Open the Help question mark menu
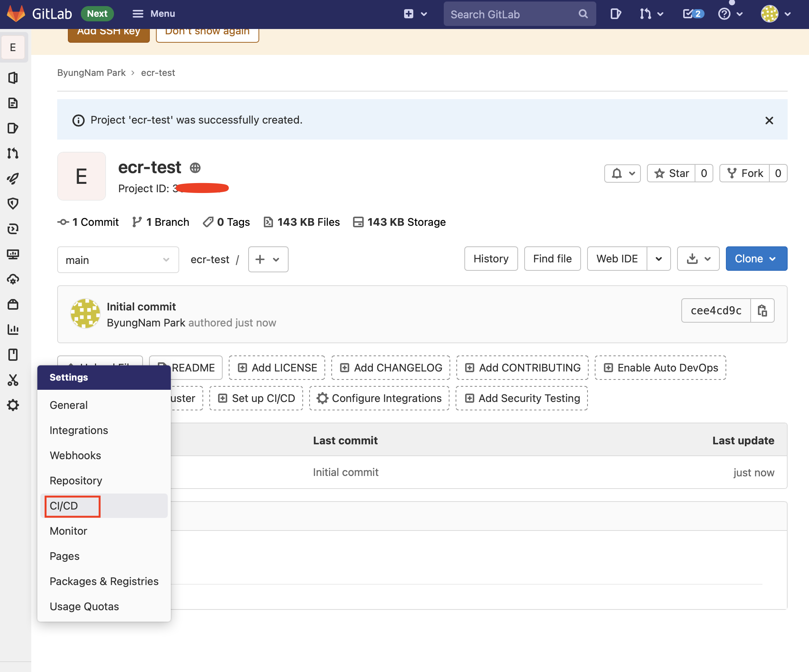This screenshot has width=809, height=672. 730,14
